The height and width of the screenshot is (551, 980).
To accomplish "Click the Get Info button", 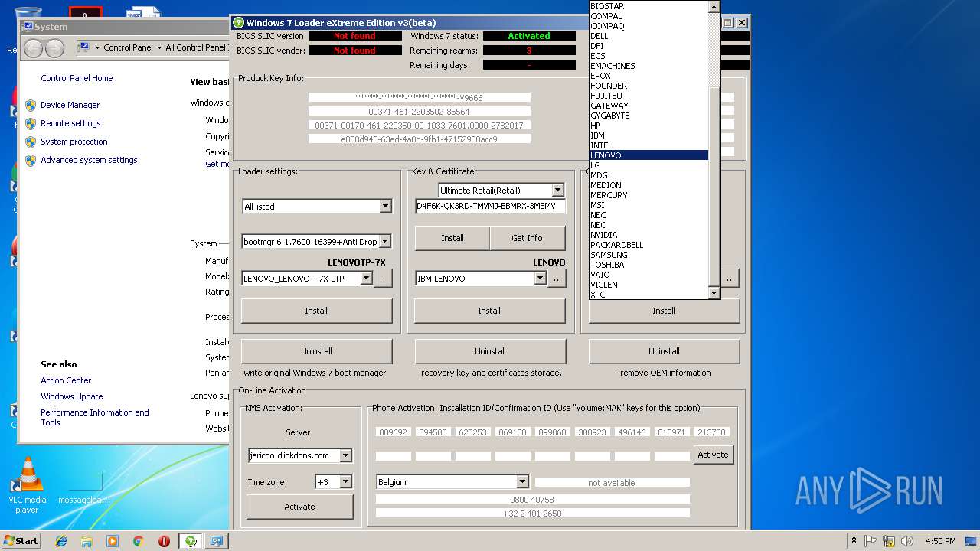I will 527,238.
